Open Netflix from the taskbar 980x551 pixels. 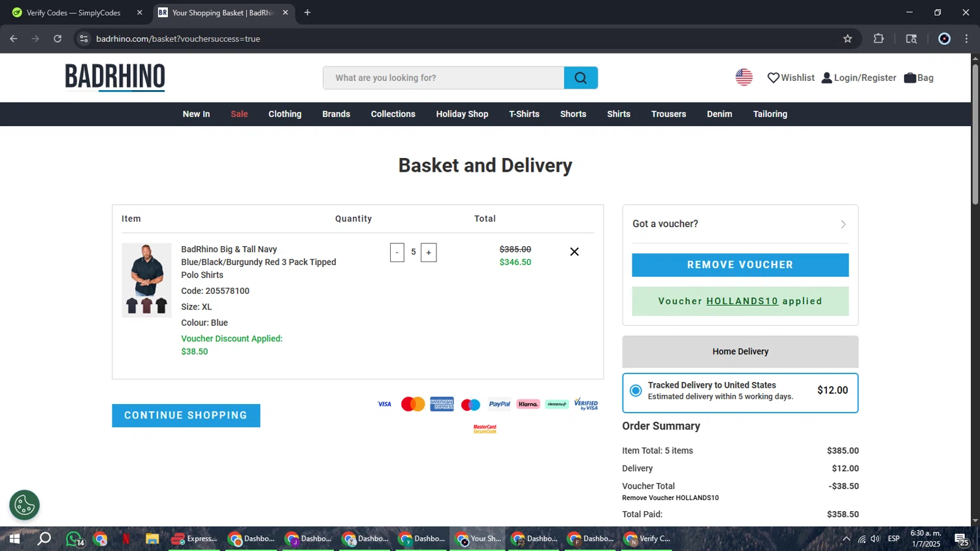(x=126, y=539)
